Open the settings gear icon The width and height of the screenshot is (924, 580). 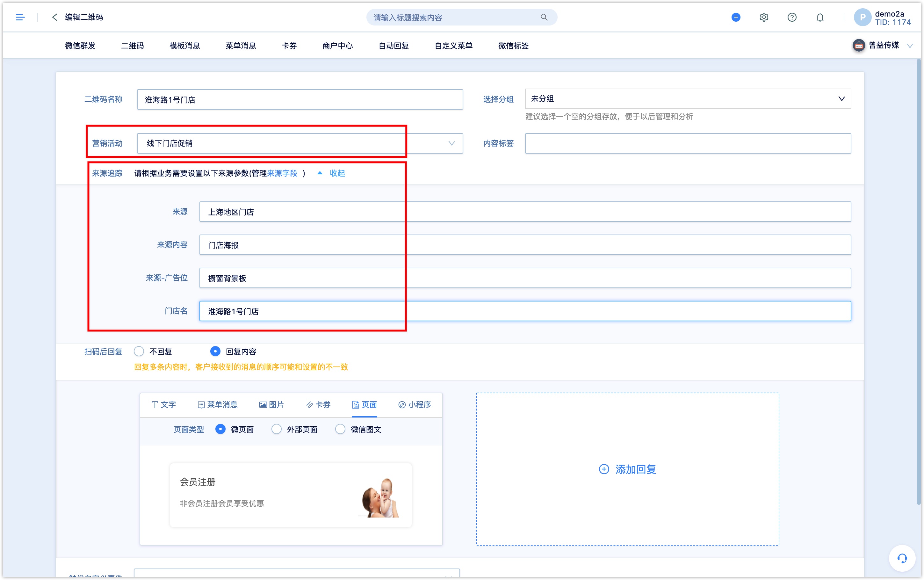tap(764, 17)
